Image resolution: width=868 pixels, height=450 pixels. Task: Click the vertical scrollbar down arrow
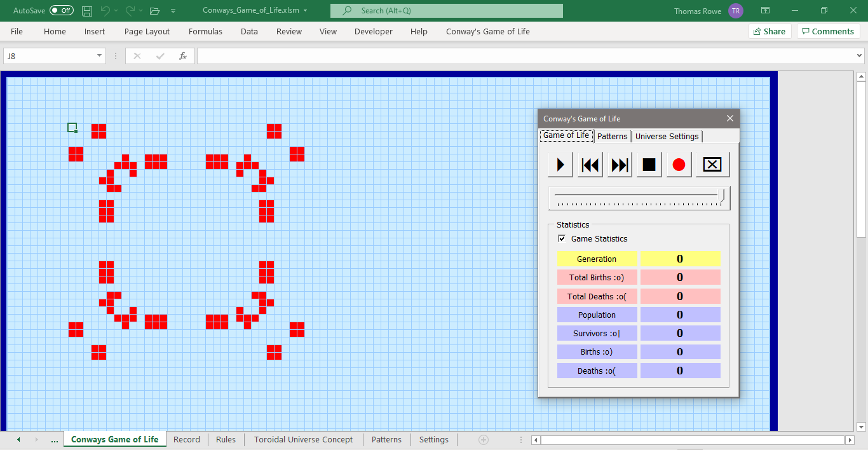(862, 426)
